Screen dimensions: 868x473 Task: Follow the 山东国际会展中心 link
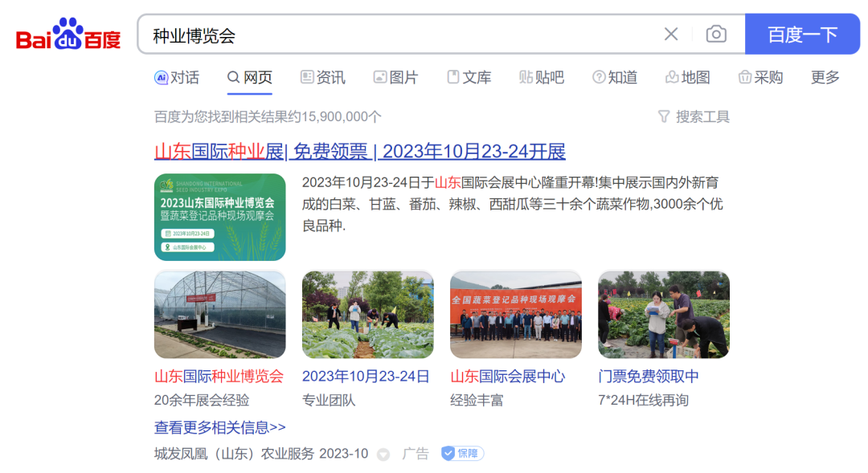[x=508, y=376]
